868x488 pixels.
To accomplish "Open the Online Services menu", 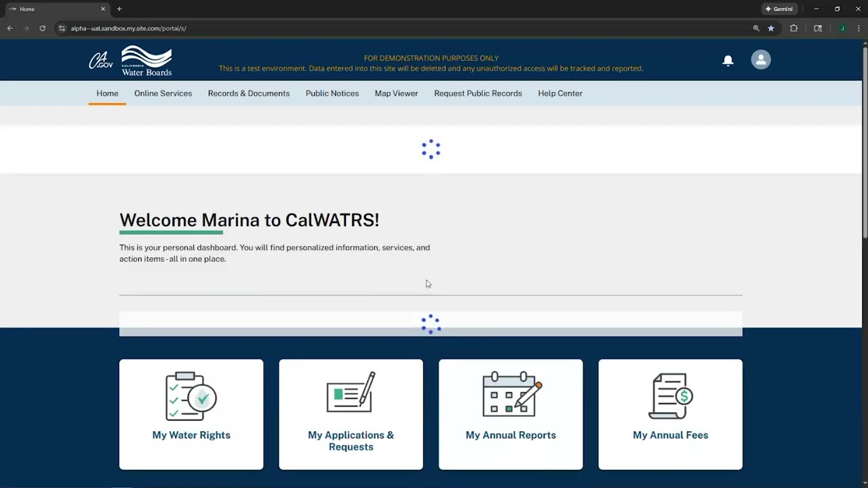I will (x=163, y=94).
